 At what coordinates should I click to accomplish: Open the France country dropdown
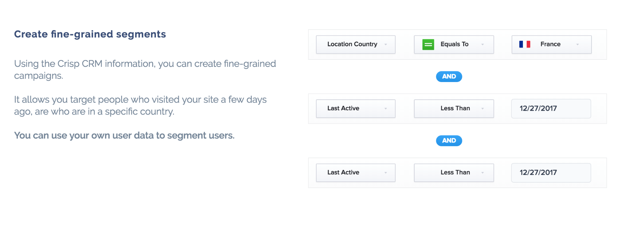point(552,44)
